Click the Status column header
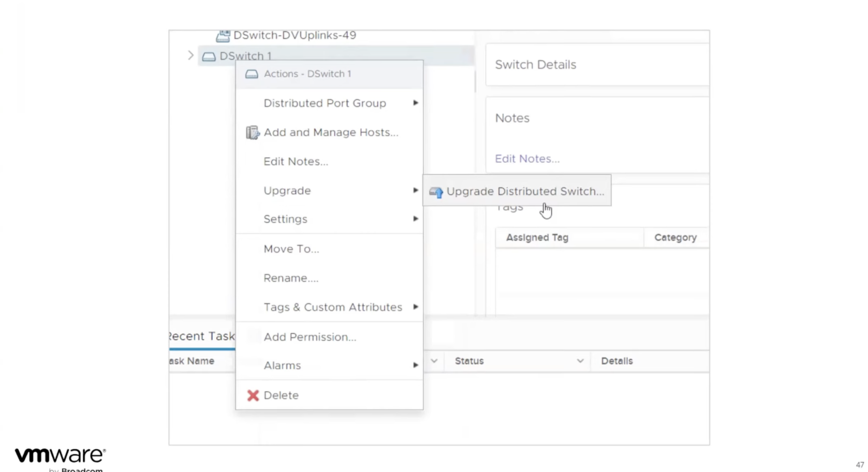This screenshot has height=472, width=868. coord(469,361)
